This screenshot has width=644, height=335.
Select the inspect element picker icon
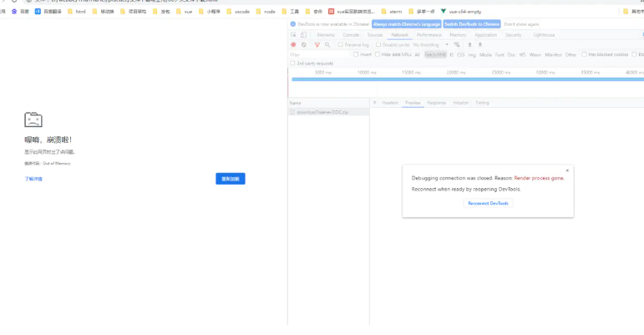tap(293, 35)
